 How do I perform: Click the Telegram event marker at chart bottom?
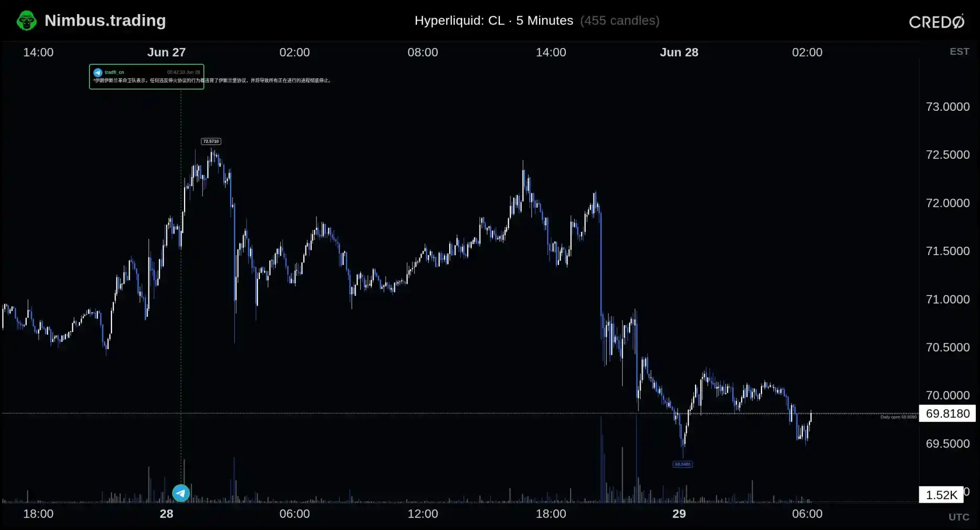coord(181,493)
